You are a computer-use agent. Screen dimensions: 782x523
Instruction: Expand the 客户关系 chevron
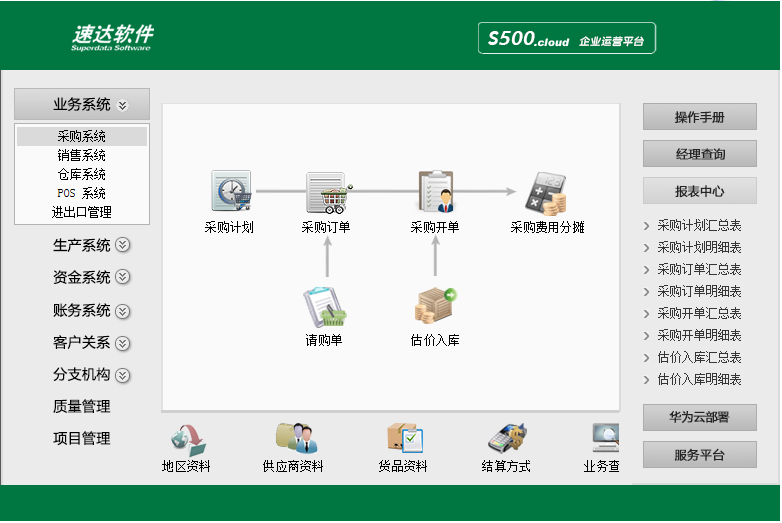pos(123,343)
